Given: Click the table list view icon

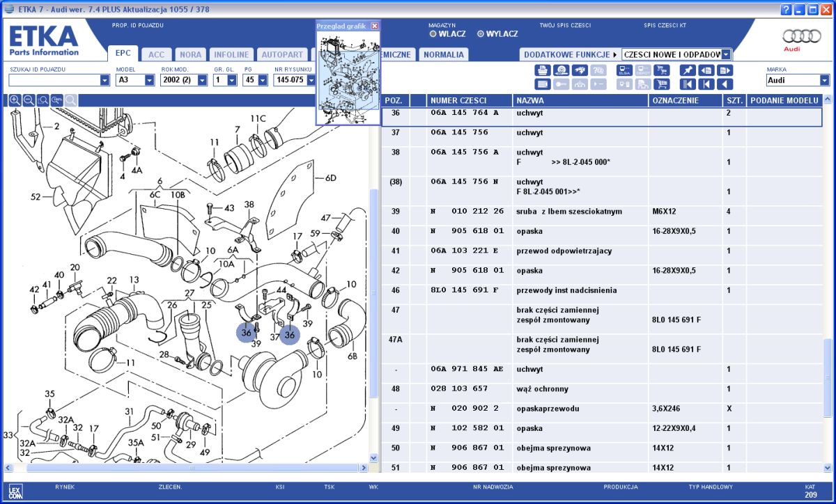Looking at the screenshot, I should (543, 84).
